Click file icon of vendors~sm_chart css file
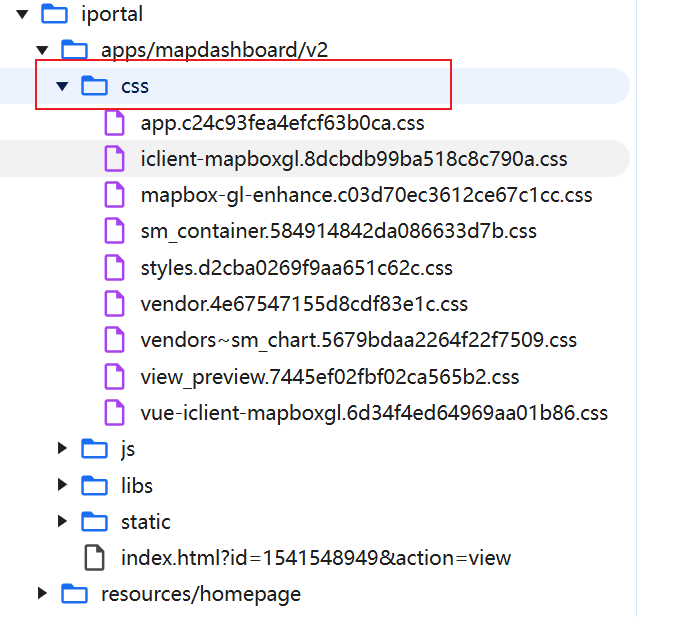This screenshot has width=687, height=617. tap(114, 340)
